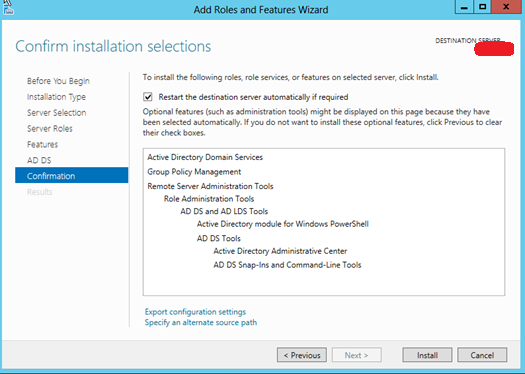Select the Confirmation step in sidebar
Image resolution: width=525 pixels, height=374 pixels.
[x=72, y=175]
